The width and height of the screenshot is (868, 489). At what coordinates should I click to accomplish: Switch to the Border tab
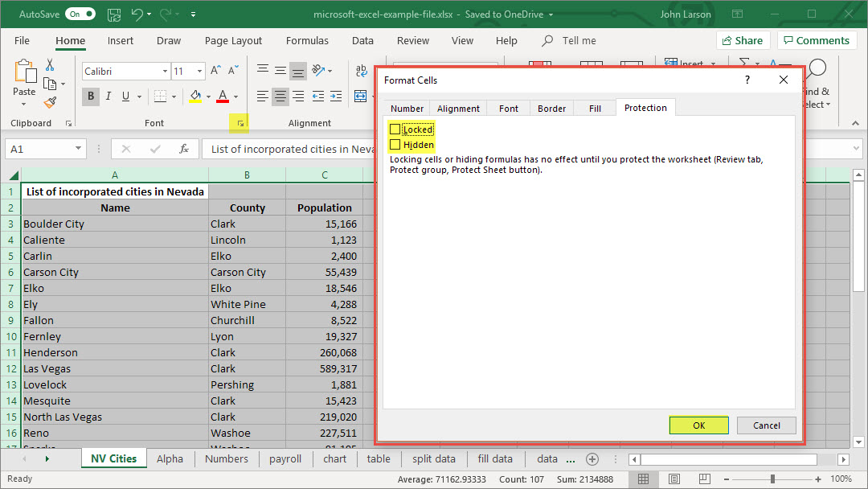[x=551, y=109]
